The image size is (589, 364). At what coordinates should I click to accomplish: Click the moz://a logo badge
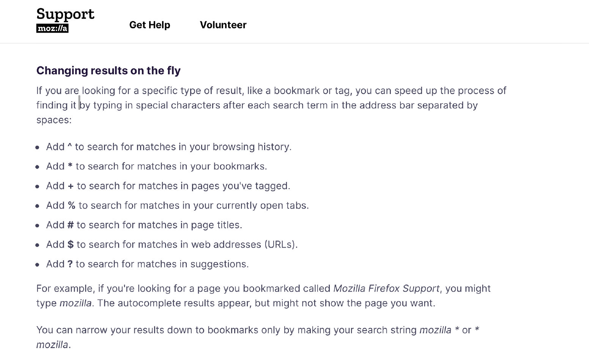52,28
